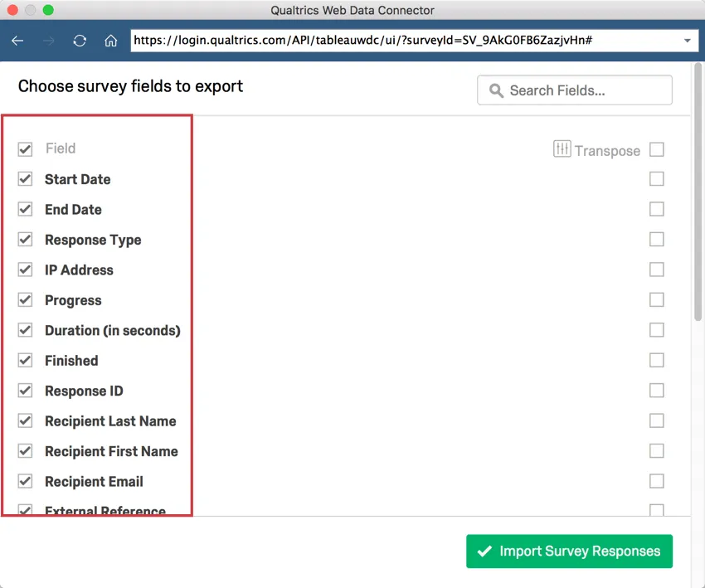Click the Transpose sliders icon

[563, 150]
